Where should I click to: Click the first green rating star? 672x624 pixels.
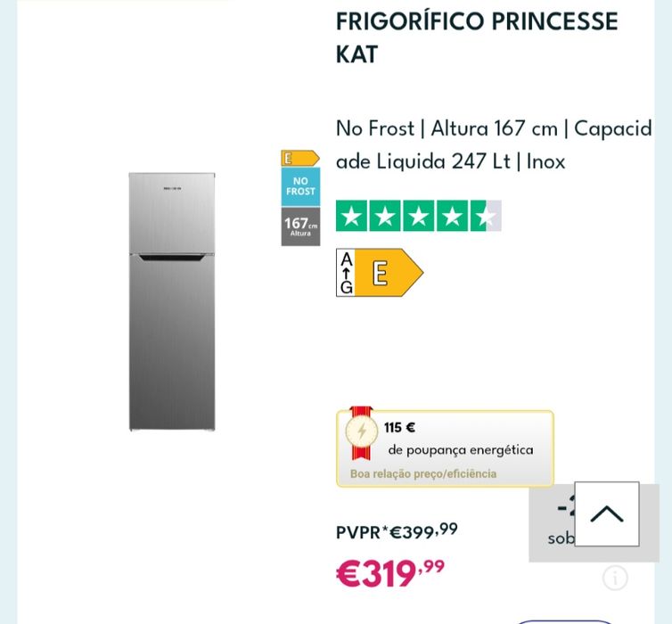(x=352, y=216)
